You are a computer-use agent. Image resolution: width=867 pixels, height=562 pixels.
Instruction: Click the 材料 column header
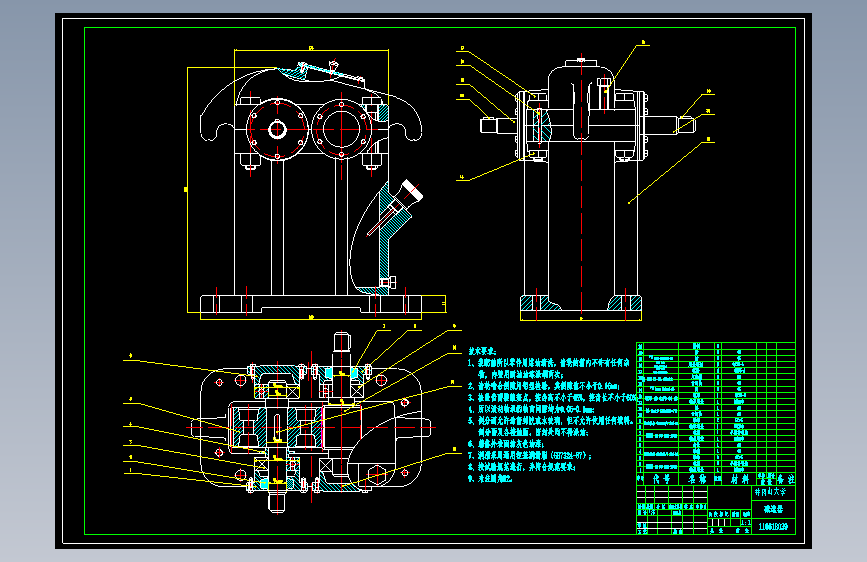739,479
